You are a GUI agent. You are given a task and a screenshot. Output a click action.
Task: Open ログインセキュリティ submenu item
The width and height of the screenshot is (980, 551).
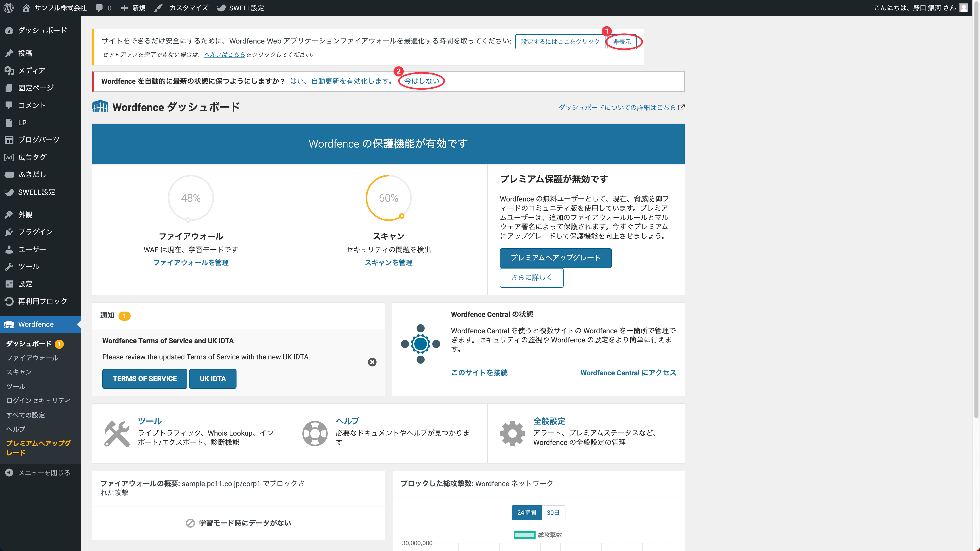[x=38, y=400]
